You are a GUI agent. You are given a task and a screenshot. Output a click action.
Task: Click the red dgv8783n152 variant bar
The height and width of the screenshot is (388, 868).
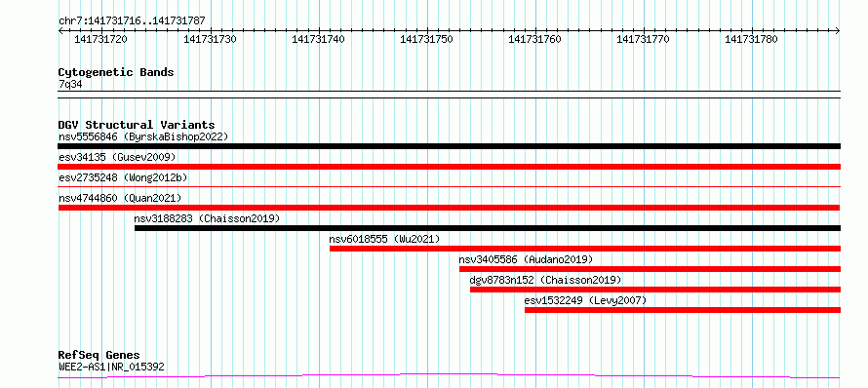[655, 290]
